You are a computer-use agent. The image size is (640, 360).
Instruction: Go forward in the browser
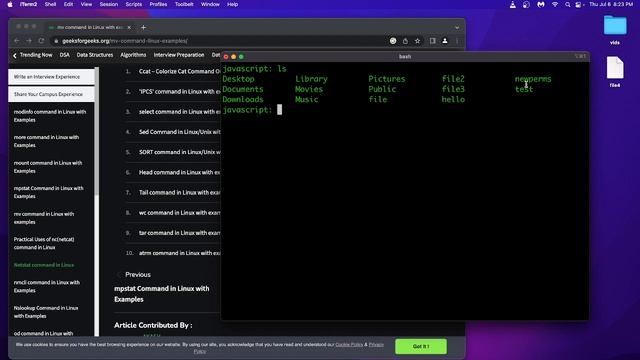tap(29, 41)
